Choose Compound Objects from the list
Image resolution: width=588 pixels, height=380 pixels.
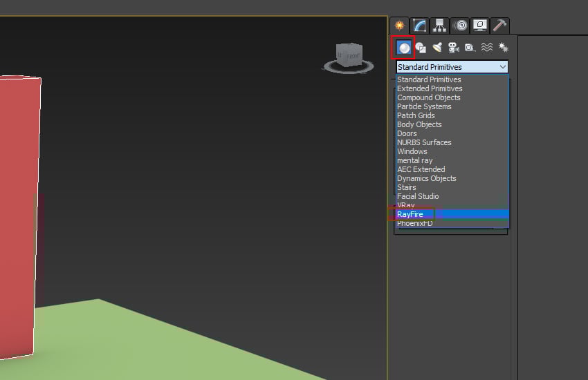point(452,97)
